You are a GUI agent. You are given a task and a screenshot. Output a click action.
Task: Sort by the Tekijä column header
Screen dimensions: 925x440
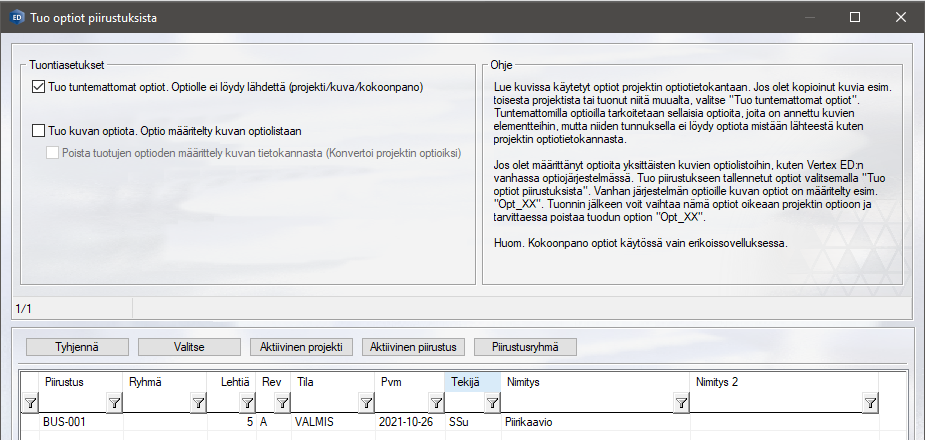click(465, 381)
